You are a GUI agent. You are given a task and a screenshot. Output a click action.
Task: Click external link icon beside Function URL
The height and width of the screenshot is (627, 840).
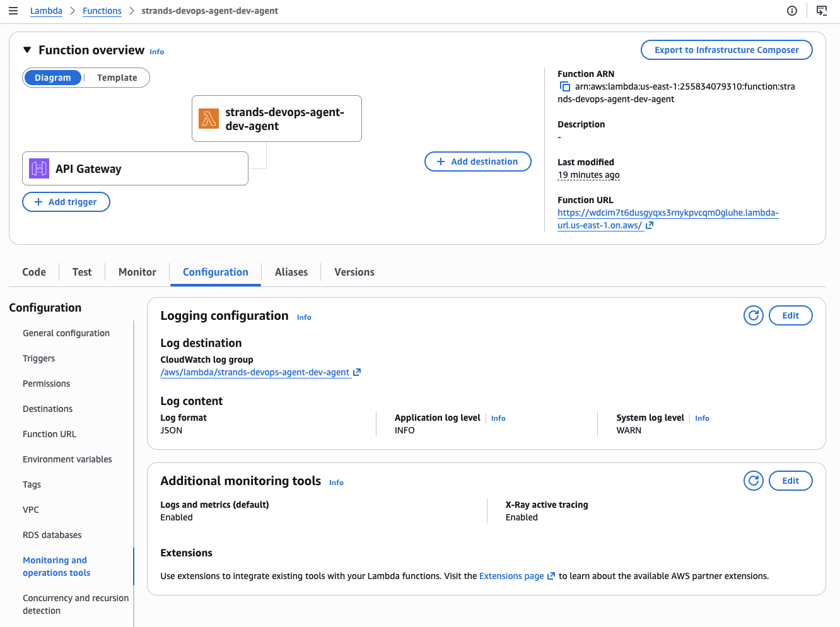point(650,225)
